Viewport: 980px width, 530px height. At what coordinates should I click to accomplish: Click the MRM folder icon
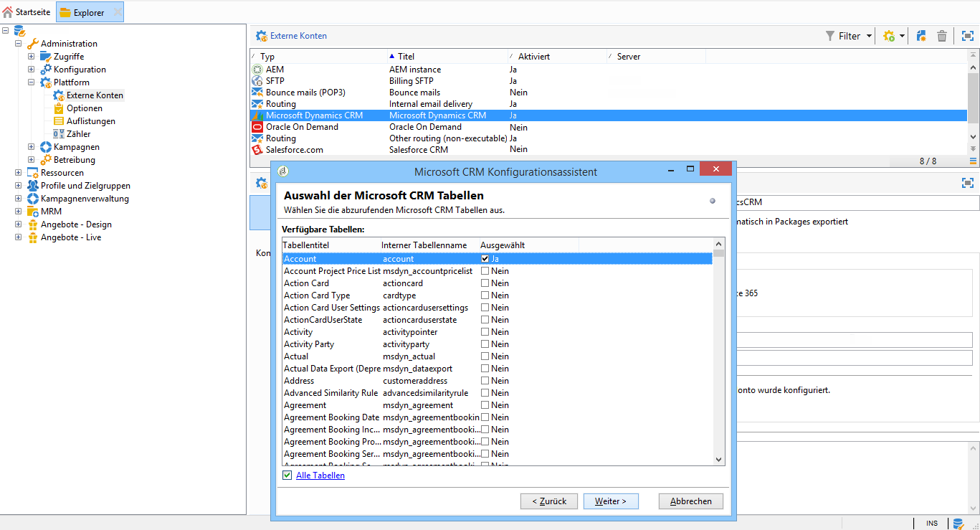point(32,212)
